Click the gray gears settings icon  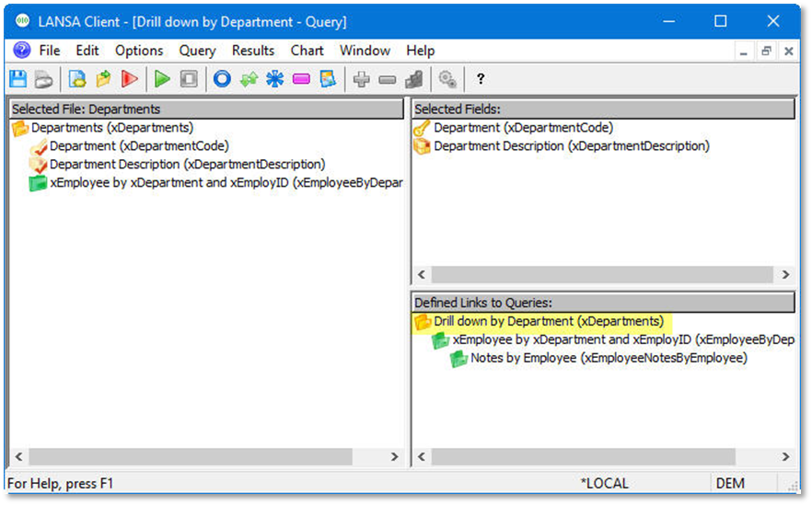pos(447,79)
